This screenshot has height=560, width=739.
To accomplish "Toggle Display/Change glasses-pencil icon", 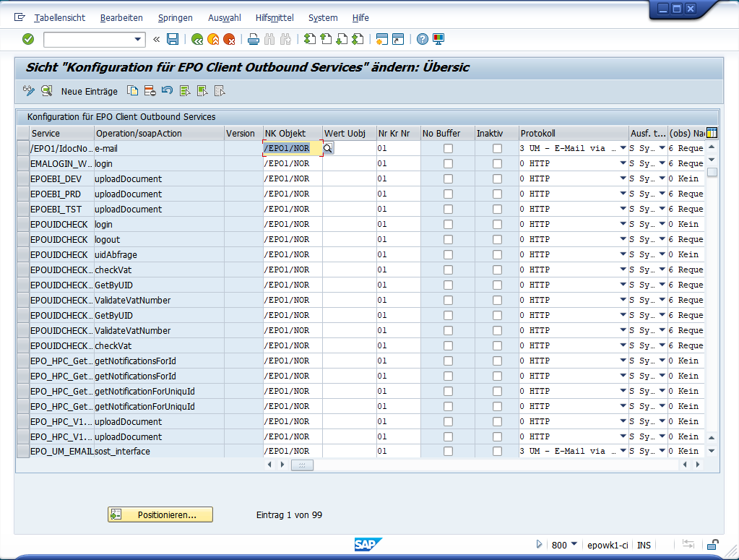I will [x=29, y=91].
